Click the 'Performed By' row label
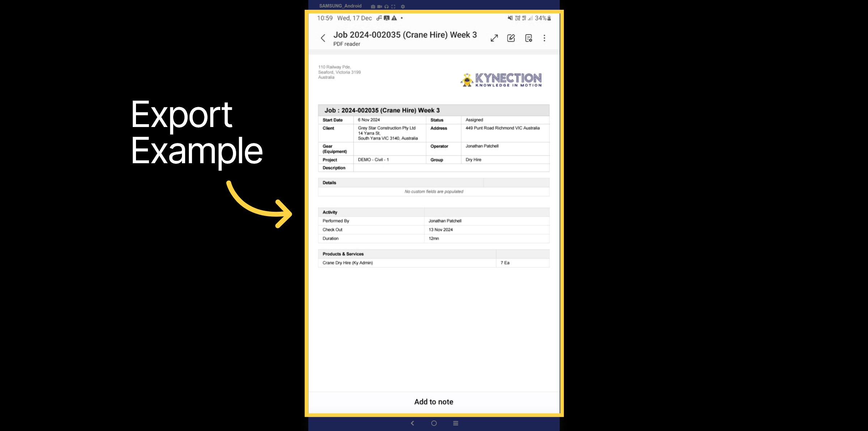 click(x=336, y=221)
